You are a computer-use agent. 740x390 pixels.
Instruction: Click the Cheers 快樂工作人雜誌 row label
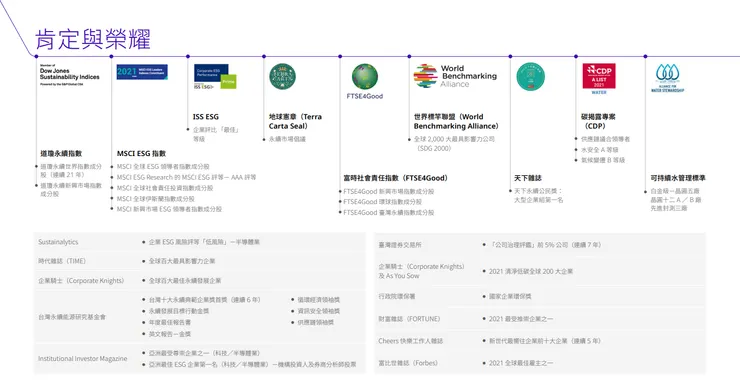pyautogui.click(x=410, y=341)
